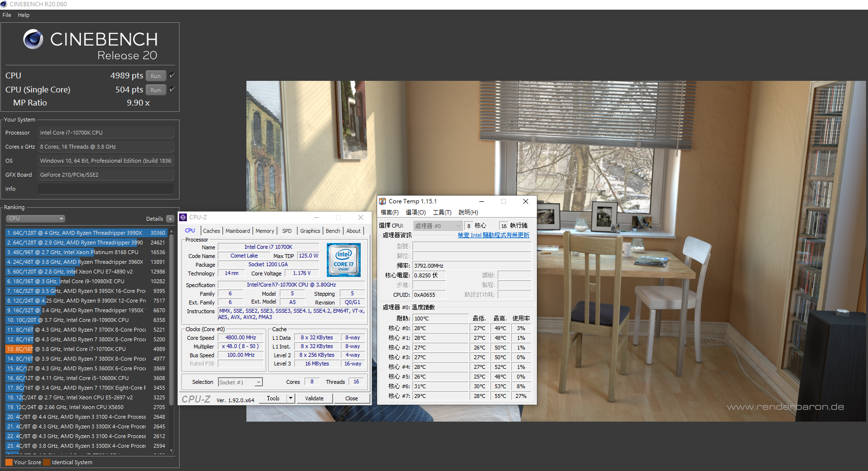Toggle the CPU Single Core test checkbox
Image resolution: width=868 pixels, height=471 pixels.
tap(172, 90)
